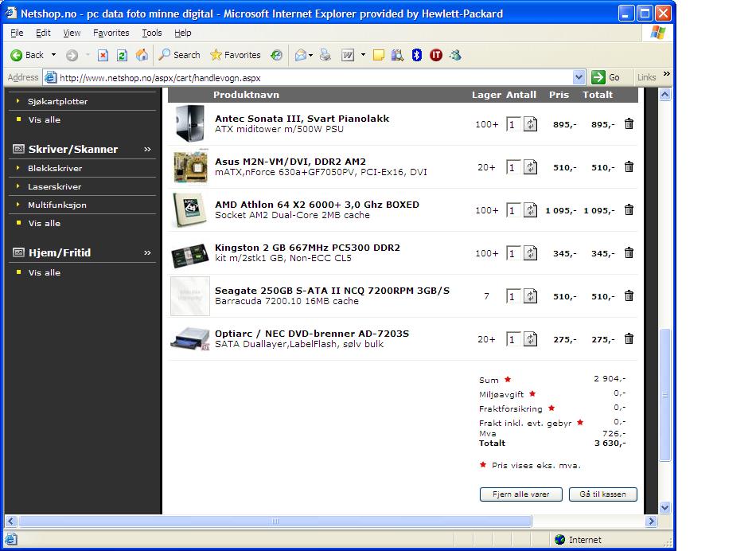The image size is (756, 551).
Task: Click the vertical scrollbar up arrow
Action: tap(664, 94)
